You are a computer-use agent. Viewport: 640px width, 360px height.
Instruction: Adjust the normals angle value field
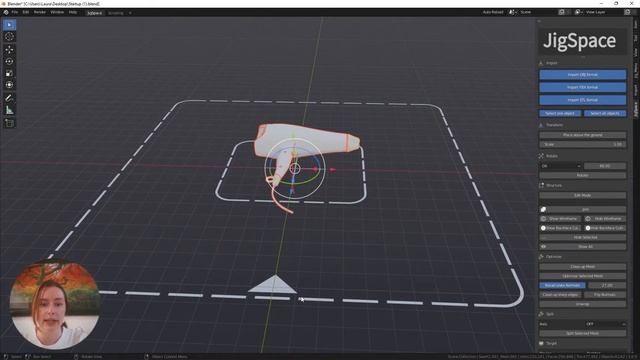click(607, 286)
